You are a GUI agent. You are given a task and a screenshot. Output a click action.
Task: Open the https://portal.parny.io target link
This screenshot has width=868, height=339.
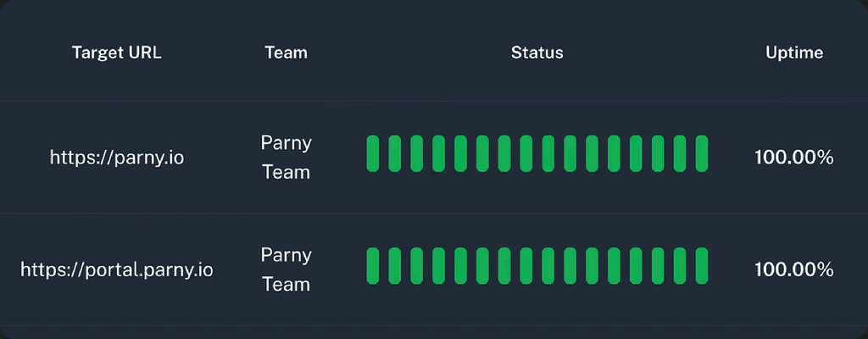[117, 270]
